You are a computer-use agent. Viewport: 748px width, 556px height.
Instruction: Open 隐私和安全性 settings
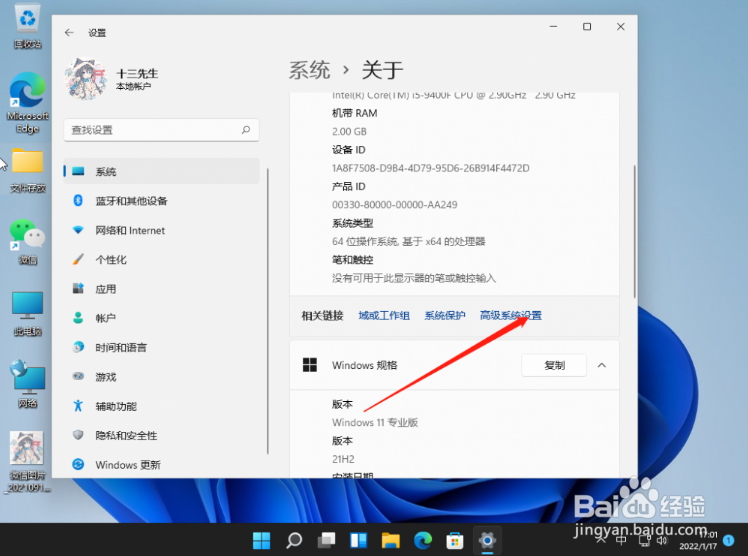[162, 435]
